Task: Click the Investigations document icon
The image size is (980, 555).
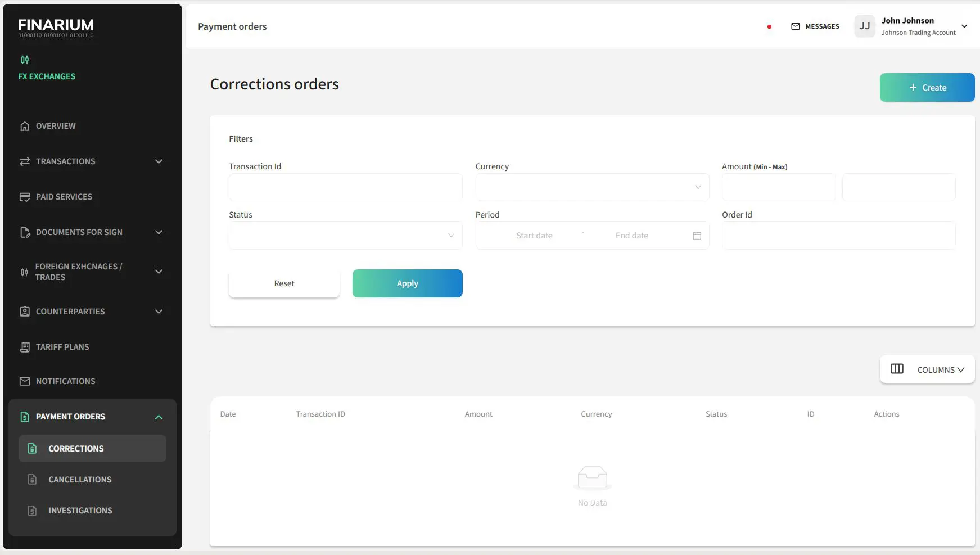Action: (x=33, y=511)
